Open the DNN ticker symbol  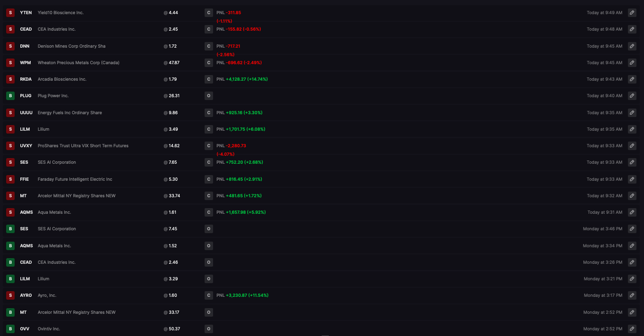click(25, 46)
